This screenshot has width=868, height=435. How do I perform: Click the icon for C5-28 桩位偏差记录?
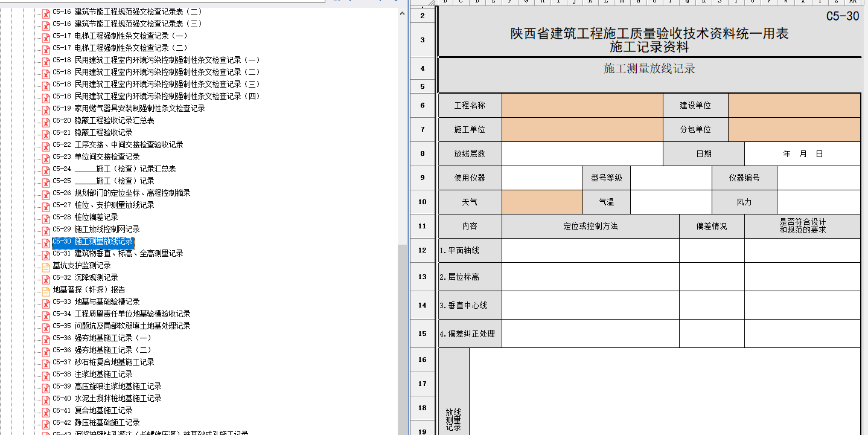pos(46,218)
